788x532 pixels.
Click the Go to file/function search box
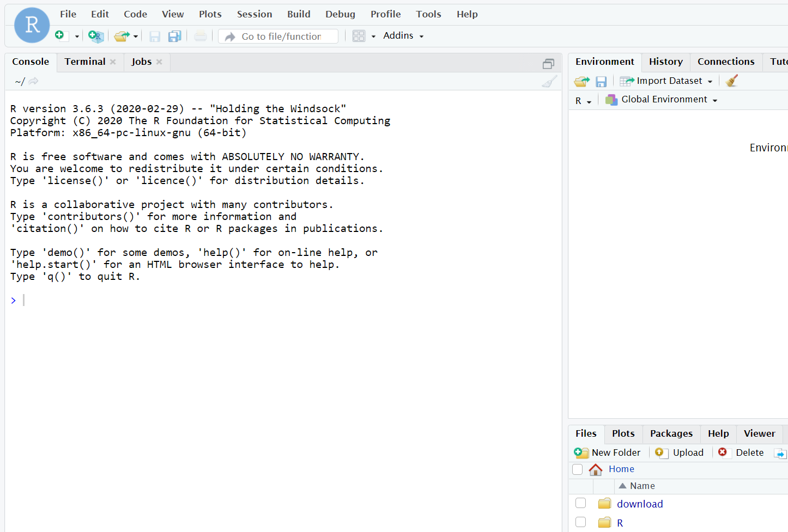click(278, 36)
